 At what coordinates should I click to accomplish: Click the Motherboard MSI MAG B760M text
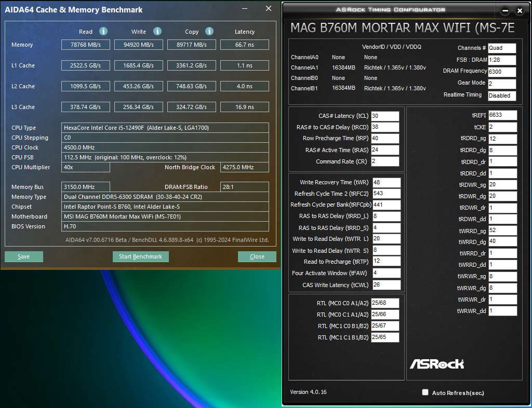pyautogui.click(x=122, y=216)
